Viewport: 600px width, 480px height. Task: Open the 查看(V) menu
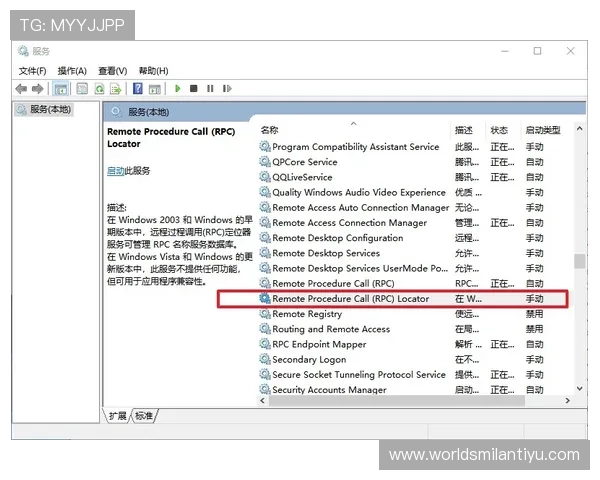tap(112, 71)
